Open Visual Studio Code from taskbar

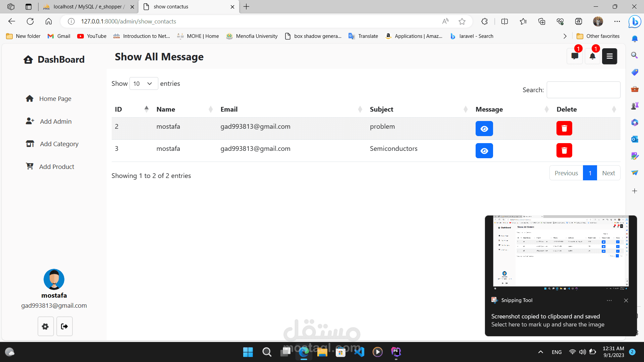359,352
